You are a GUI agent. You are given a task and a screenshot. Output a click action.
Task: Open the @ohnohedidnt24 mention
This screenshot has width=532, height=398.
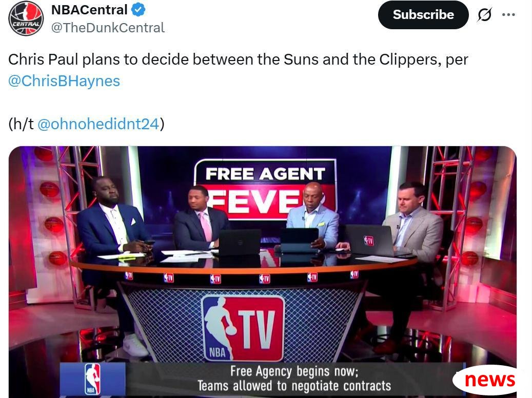pyautogui.click(x=98, y=124)
